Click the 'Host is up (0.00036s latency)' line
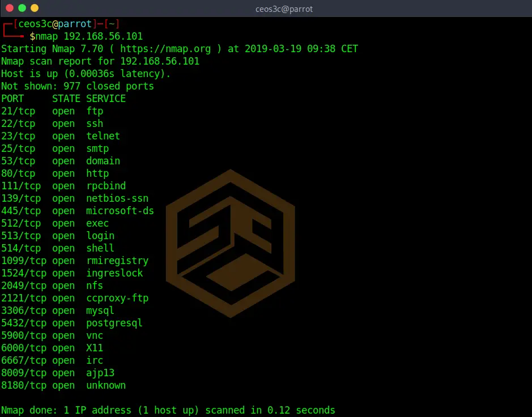This screenshot has width=532, height=417. pyautogui.click(x=86, y=74)
